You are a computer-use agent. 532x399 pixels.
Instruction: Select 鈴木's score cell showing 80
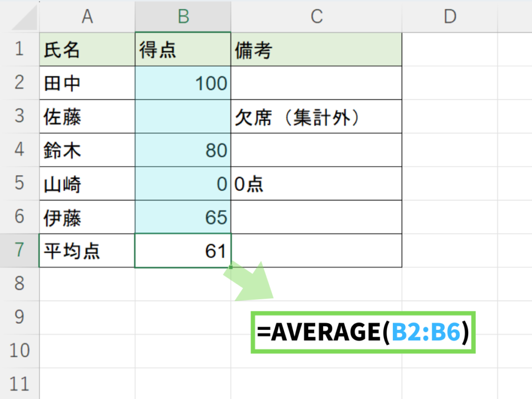pyautogui.click(x=183, y=150)
